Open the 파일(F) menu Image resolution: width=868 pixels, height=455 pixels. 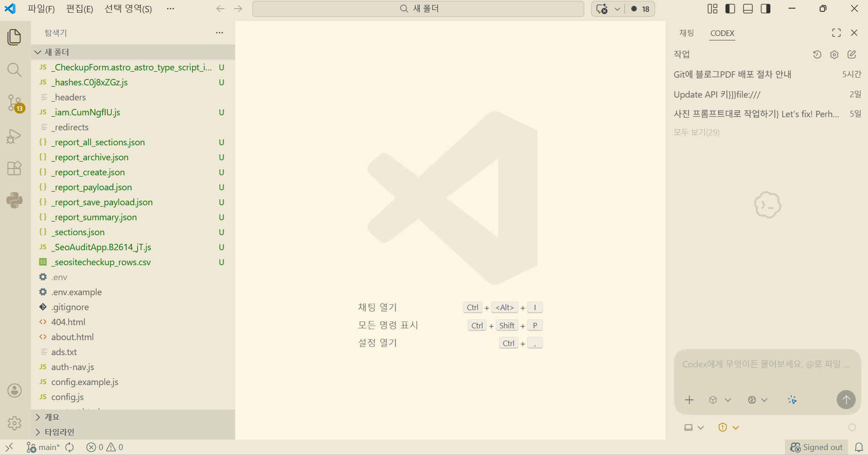[x=41, y=9]
